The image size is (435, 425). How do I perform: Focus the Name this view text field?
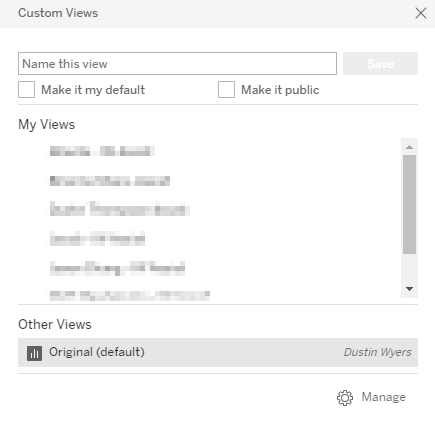pos(177,63)
